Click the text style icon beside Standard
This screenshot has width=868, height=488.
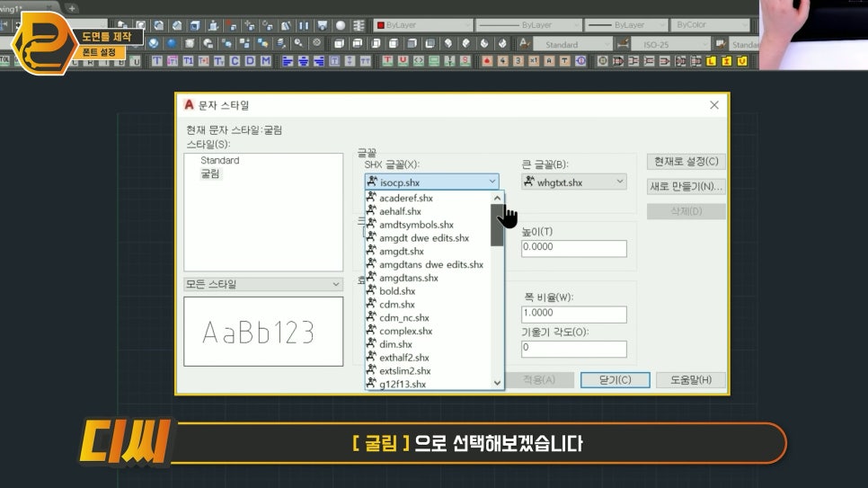click(524, 43)
